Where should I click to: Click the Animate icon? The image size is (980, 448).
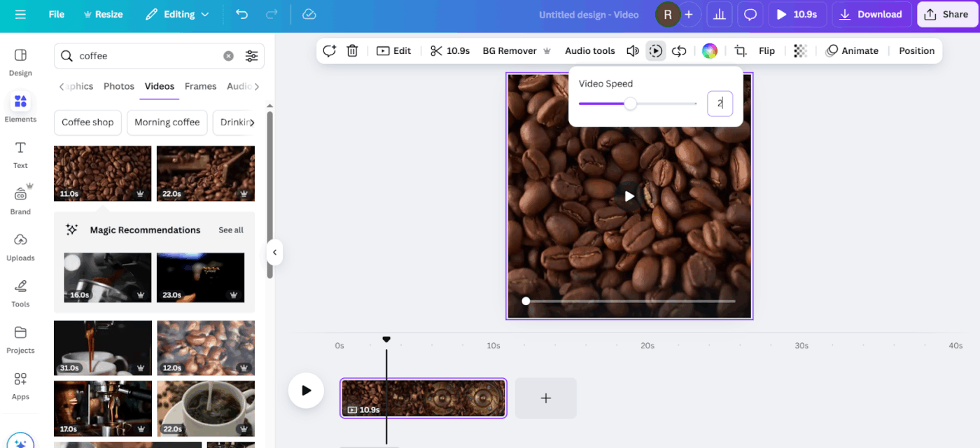click(x=832, y=50)
